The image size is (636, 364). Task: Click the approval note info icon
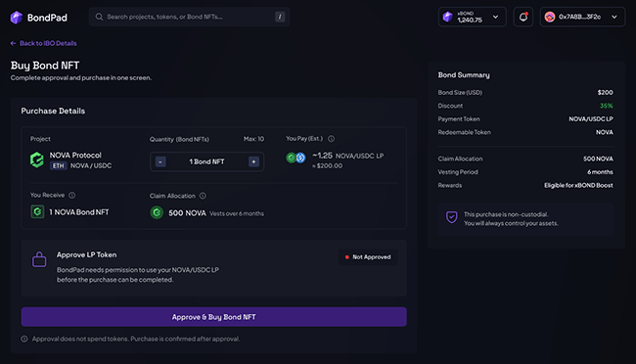(x=24, y=339)
